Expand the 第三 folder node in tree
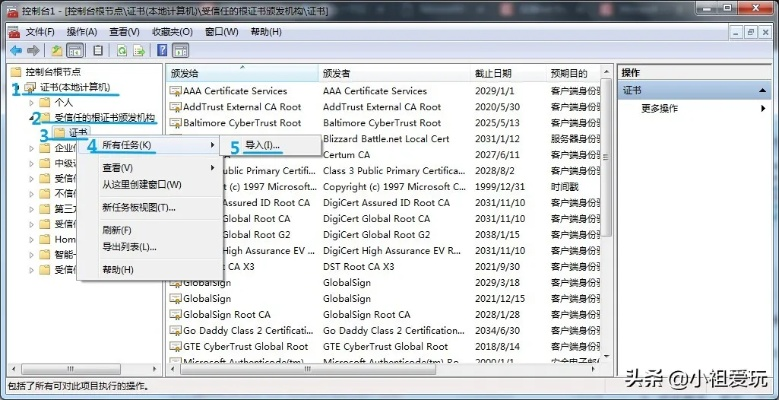The height and width of the screenshot is (400, 779). [31, 209]
